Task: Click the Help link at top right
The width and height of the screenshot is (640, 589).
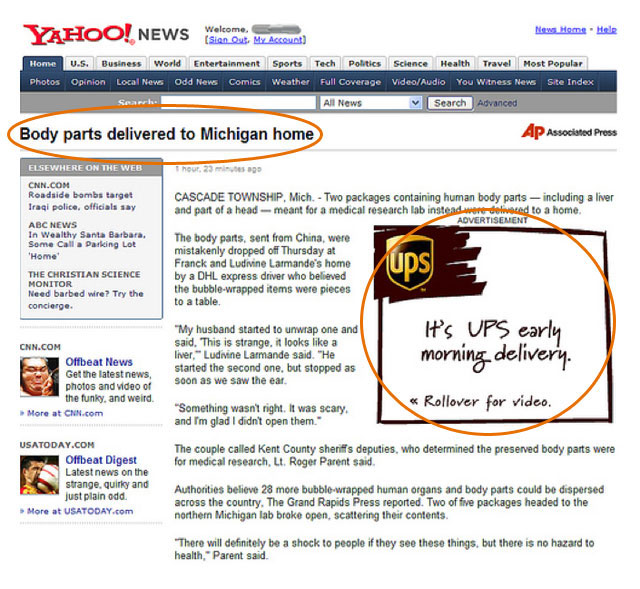Action: pos(607,29)
